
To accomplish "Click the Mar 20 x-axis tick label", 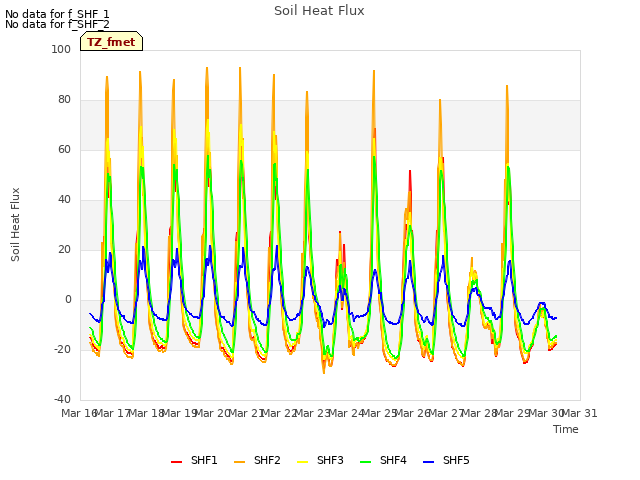I will [212, 413].
